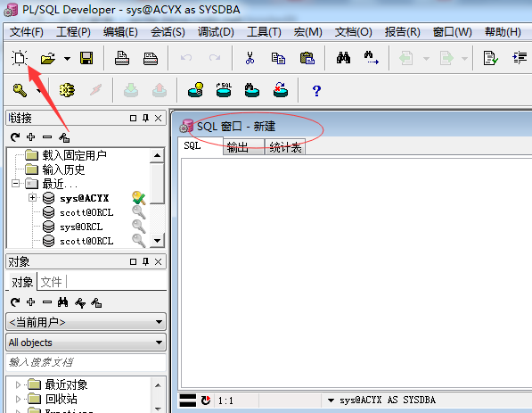Remove connection with minus in 链接 panel

click(x=47, y=137)
